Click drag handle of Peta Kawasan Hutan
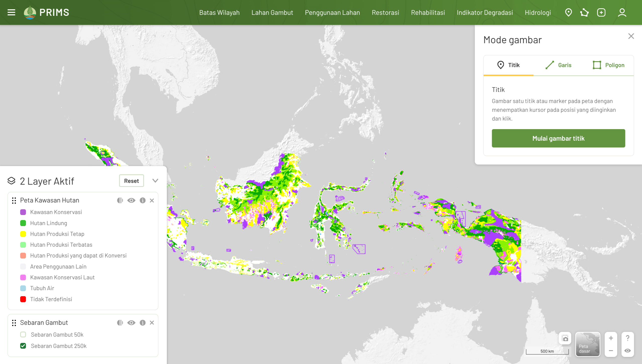Image resolution: width=642 pixels, height=364 pixels. pyautogui.click(x=14, y=200)
